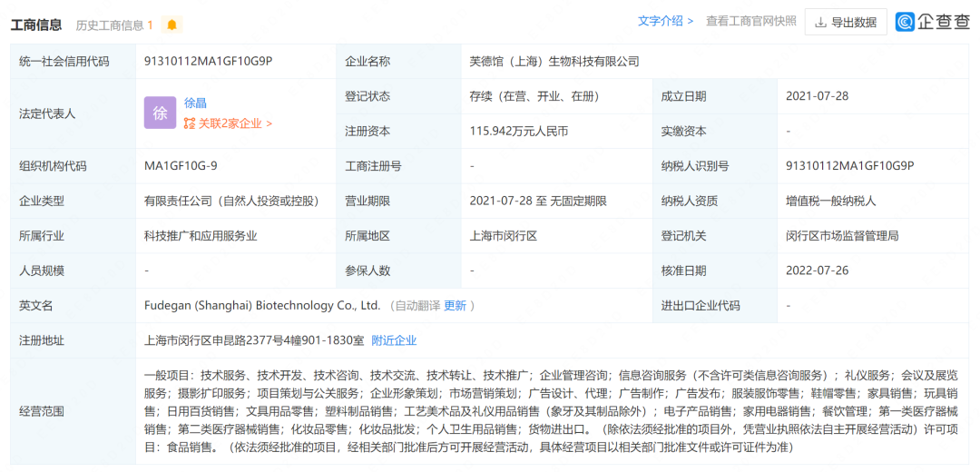Select credit code 91310112MA1GF10G9P in 统一社会信用代码 row

click(x=209, y=61)
